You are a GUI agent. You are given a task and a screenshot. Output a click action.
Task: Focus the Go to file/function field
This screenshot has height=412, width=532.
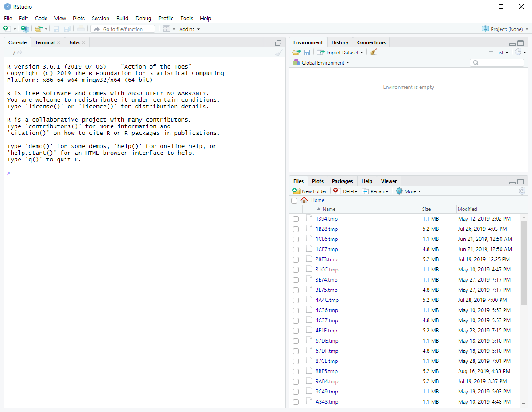(123, 29)
